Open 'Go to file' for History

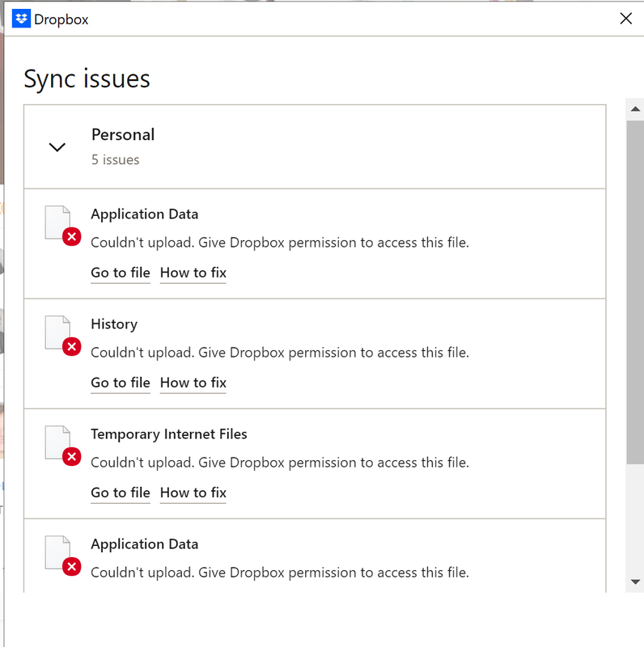click(121, 383)
